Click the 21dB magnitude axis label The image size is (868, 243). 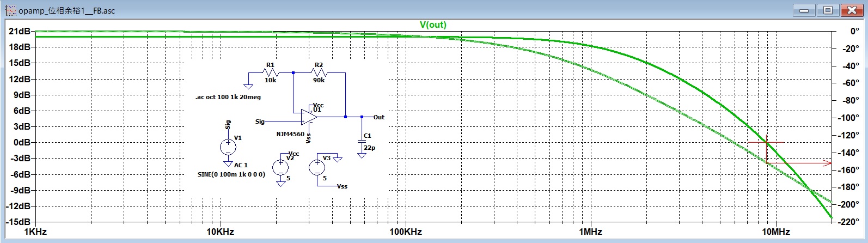20,32
